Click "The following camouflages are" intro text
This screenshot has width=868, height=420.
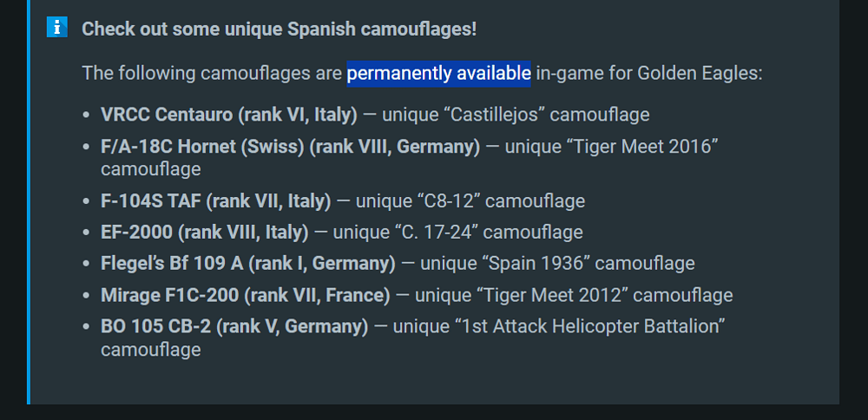coord(212,73)
